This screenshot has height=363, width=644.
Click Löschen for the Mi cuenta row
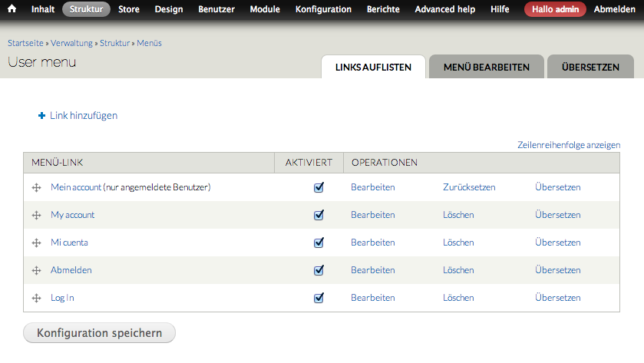(x=458, y=243)
